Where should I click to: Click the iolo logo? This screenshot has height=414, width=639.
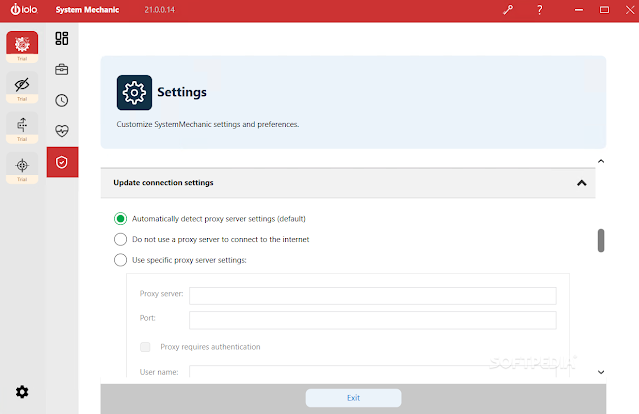pyautogui.click(x=24, y=9)
